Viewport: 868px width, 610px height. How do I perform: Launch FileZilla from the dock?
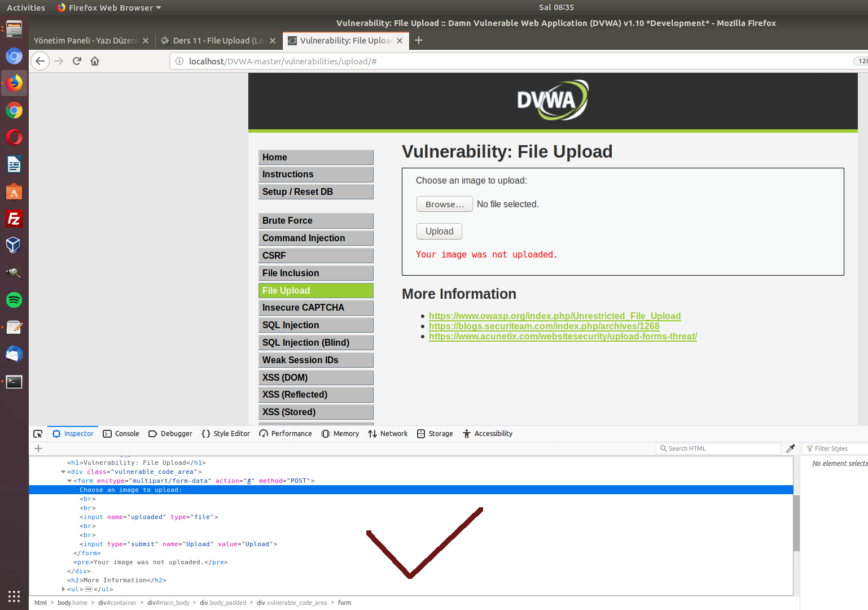[x=14, y=219]
